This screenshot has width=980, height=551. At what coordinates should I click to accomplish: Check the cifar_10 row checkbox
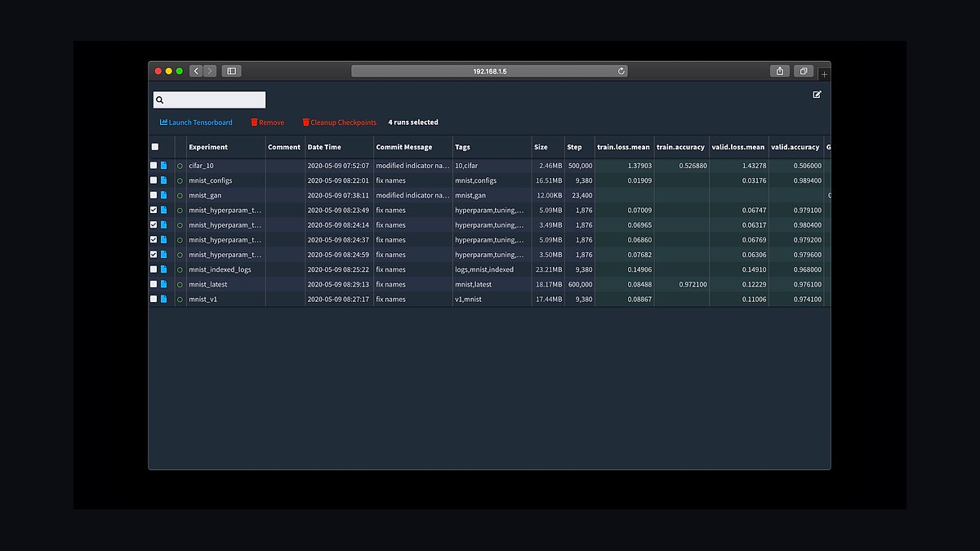(x=154, y=166)
